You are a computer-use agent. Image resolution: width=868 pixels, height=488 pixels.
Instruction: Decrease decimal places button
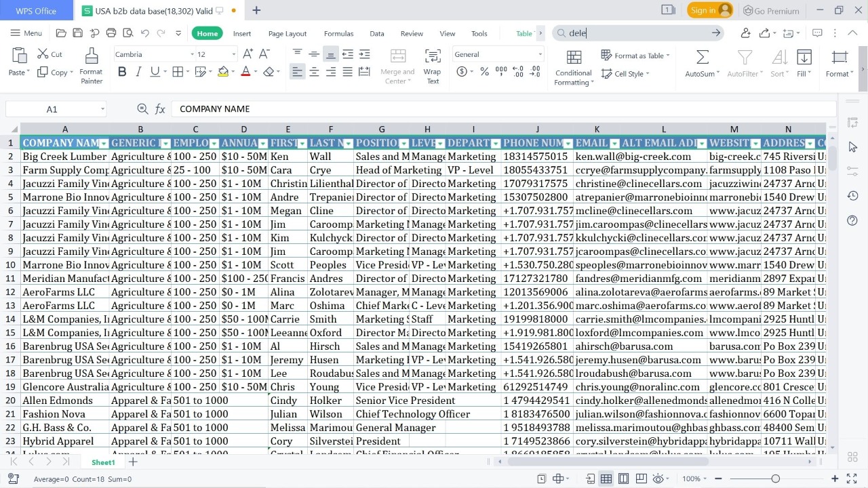coord(535,72)
